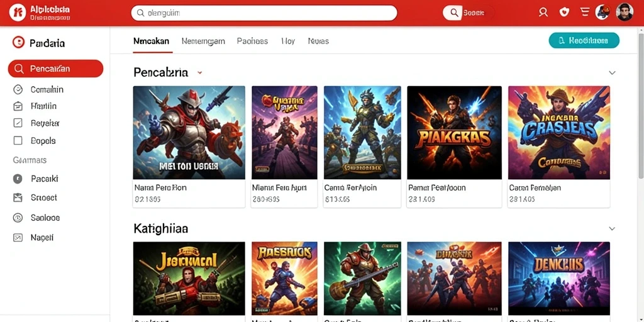The height and width of the screenshot is (322, 644).
Task: Open the green guitar warrior thumbnail
Action: pos(362,278)
